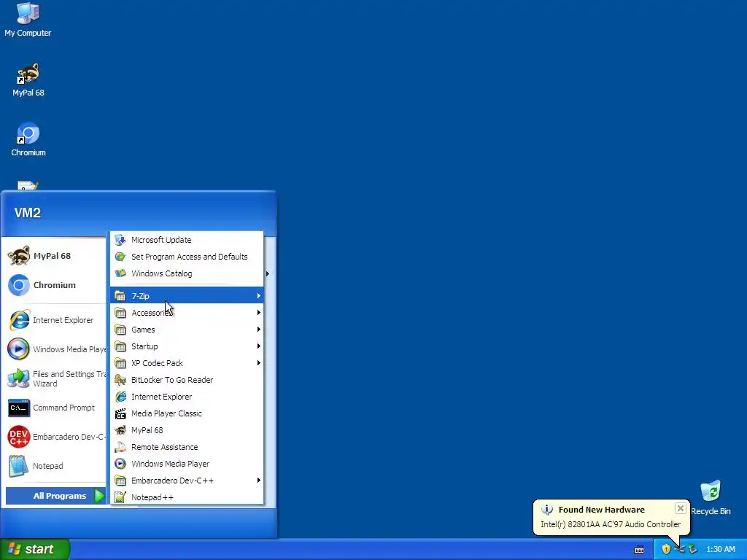Click the All Programs button
This screenshot has height=560, width=747.
tap(55, 496)
